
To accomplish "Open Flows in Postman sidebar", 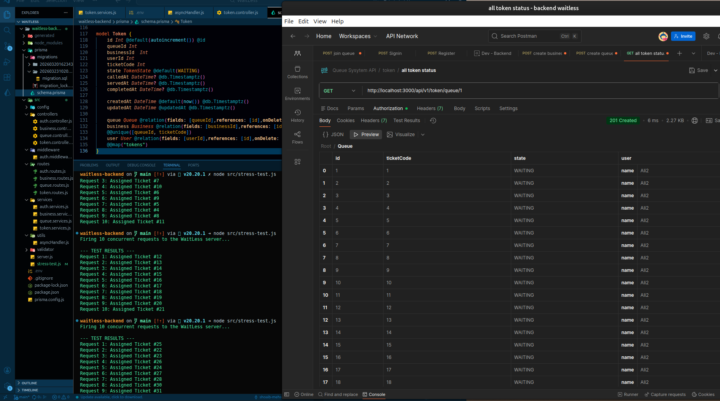I will pos(297,137).
